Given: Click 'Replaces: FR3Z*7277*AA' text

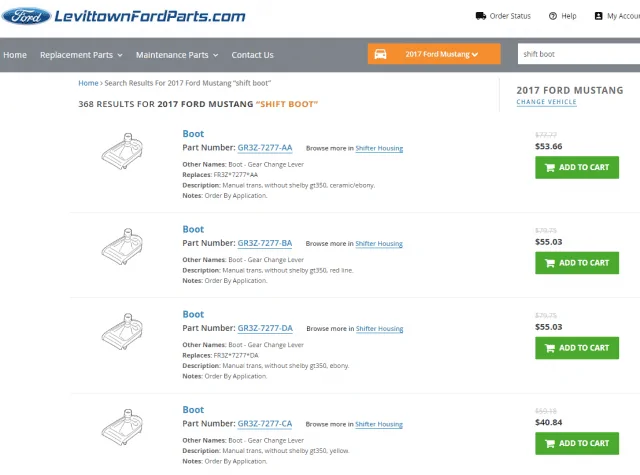Looking at the screenshot, I should click(x=220, y=175).
